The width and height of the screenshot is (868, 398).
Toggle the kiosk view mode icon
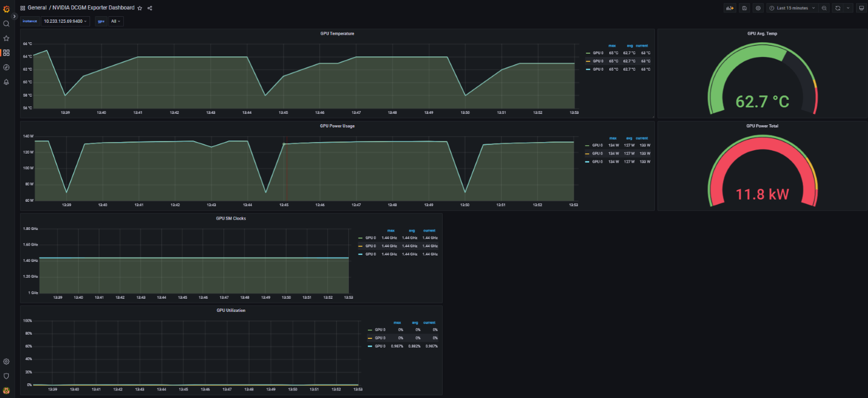(861, 8)
